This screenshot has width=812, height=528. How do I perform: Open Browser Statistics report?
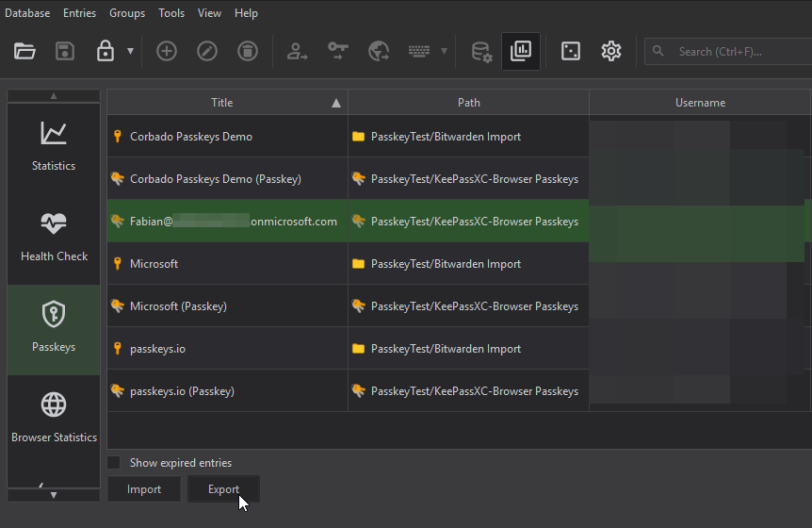54,421
